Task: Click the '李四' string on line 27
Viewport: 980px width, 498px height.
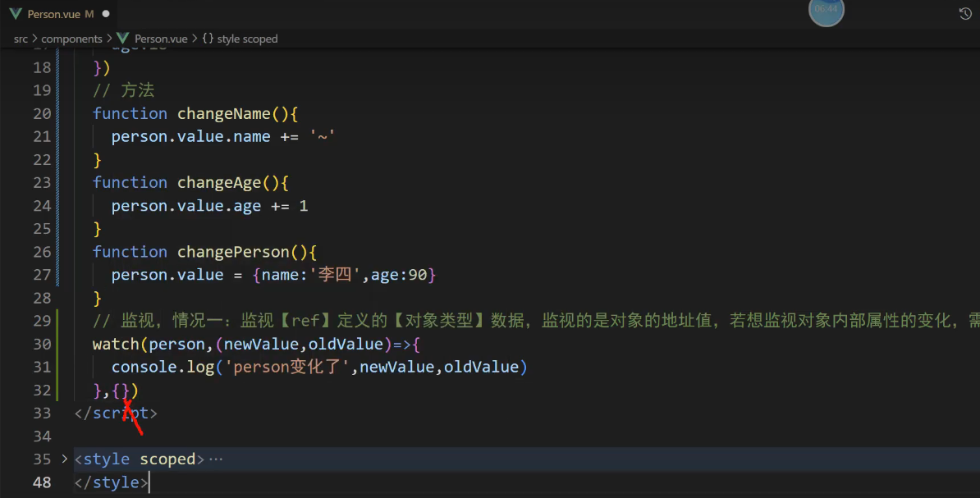Action: [x=335, y=275]
